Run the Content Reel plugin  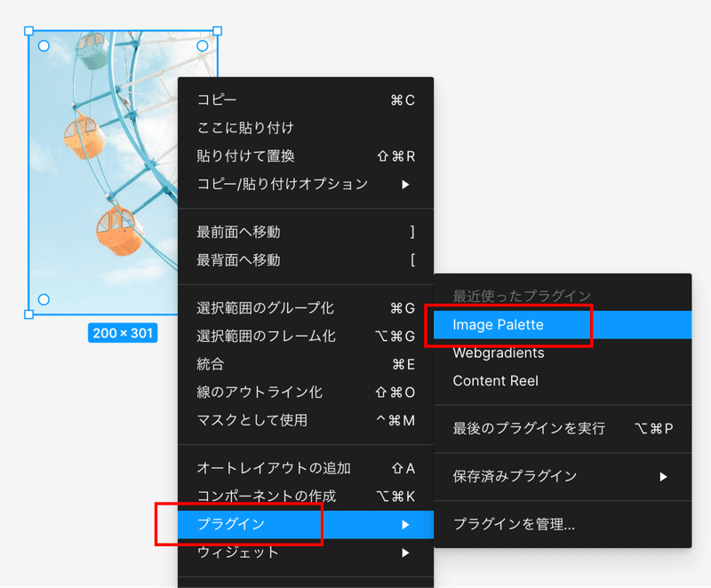point(563,381)
